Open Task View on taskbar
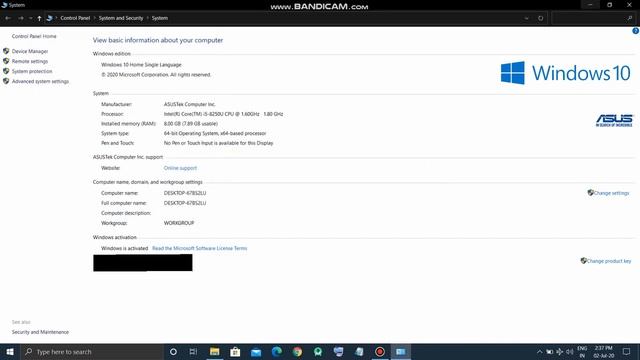 [x=193, y=351]
